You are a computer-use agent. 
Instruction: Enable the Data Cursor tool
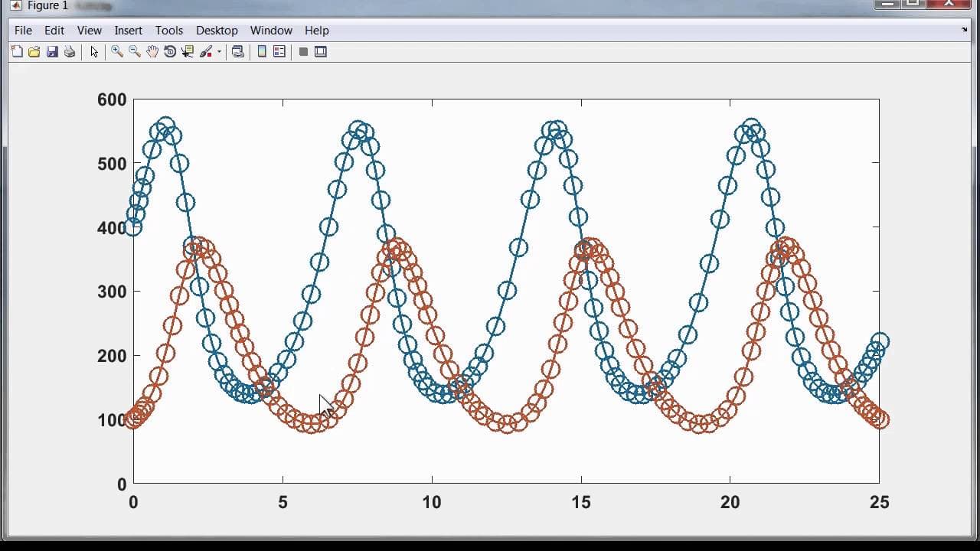point(188,51)
